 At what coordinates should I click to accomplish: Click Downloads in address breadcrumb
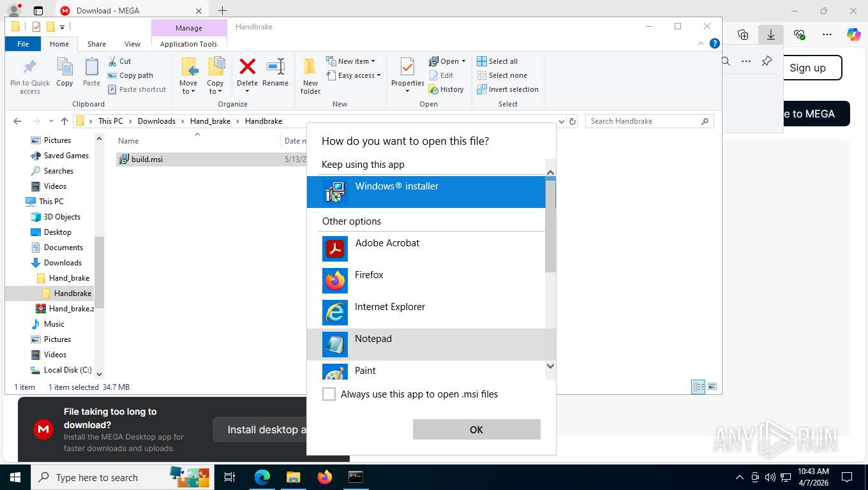pyautogui.click(x=156, y=121)
